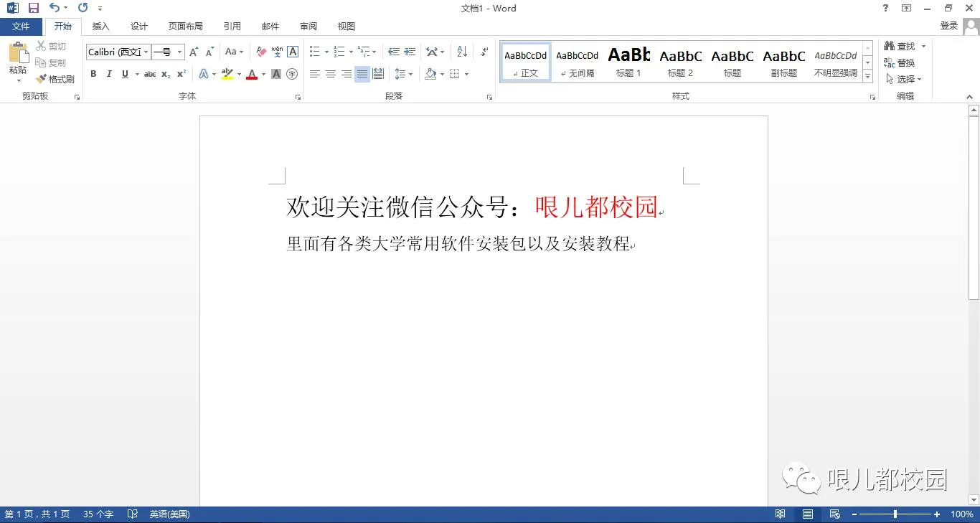Toggle Italic formatting
The height and width of the screenshot is (523, 980).
point(109,74)
